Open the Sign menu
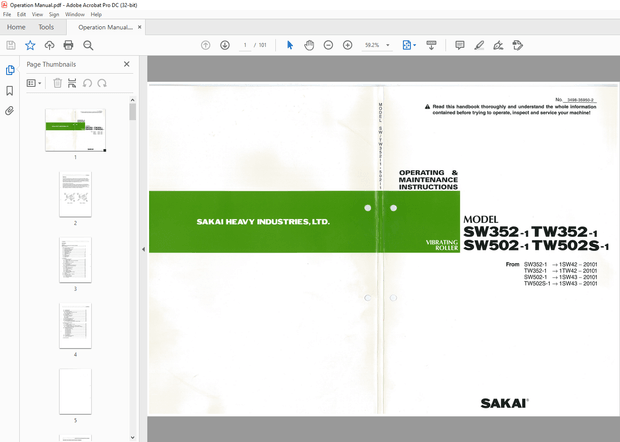Viewport: 620px width, 442px height. tap(54, 14)
